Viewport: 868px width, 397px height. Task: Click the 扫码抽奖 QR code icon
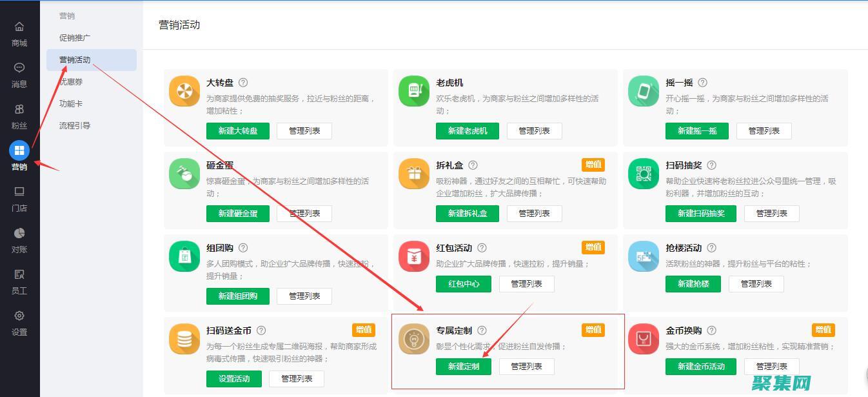(x=643, y=174)
